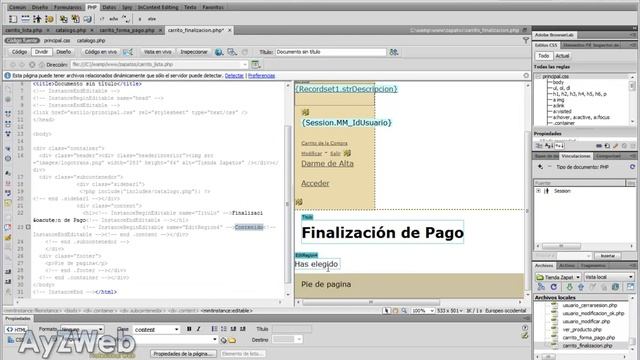Open the Spry insert tab

click(x=127, y=7)
